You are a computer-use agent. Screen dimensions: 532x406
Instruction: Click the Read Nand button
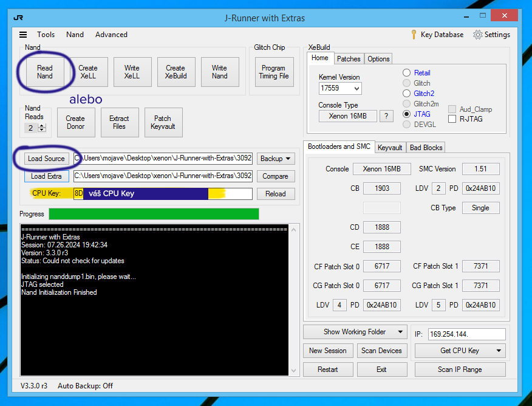(x=45, y=72)
